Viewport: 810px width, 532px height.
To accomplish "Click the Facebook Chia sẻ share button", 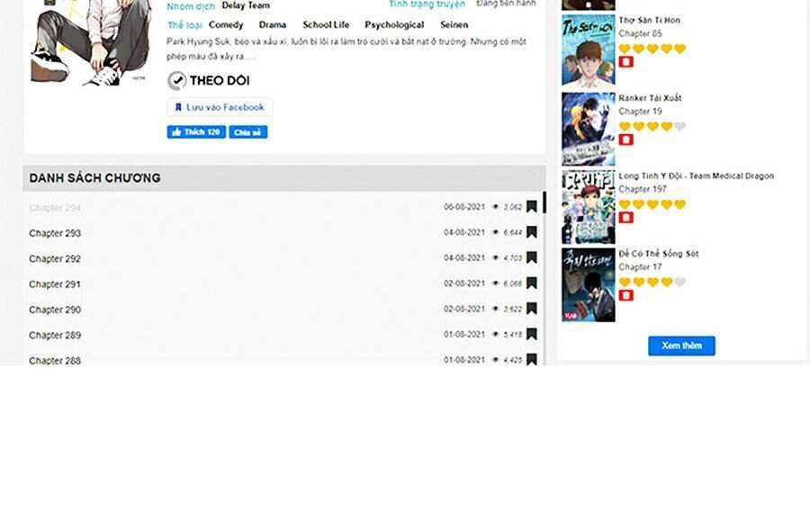I will [x=247, y=132].
